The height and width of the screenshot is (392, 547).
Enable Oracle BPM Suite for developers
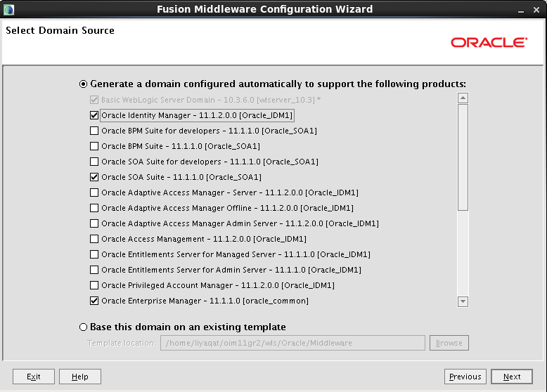[94, 131]
